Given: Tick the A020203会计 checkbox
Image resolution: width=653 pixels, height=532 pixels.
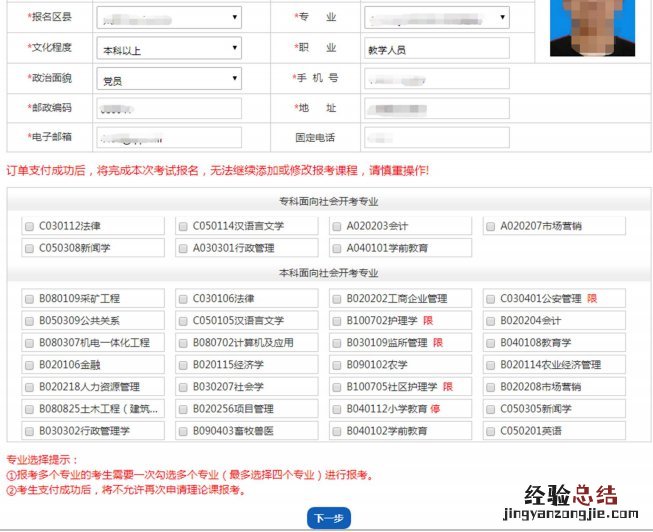Looking at the screenshot, I should click(337, 227).
